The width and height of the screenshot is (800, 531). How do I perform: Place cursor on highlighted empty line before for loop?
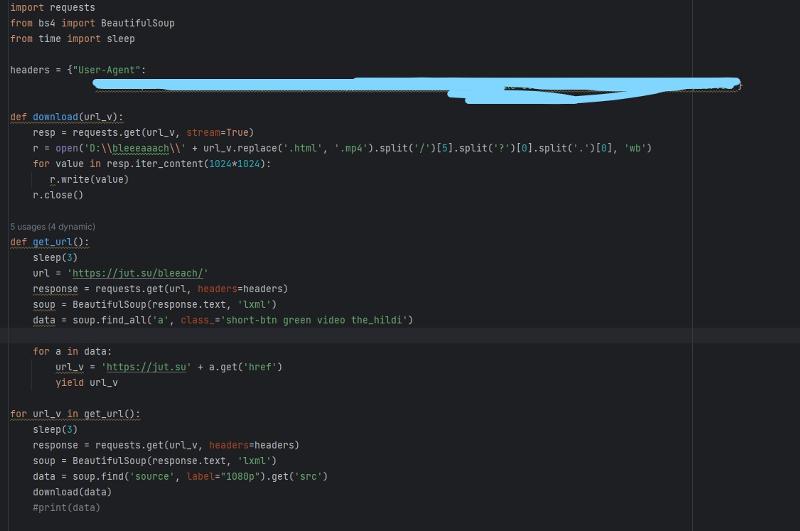pos(300,336)
